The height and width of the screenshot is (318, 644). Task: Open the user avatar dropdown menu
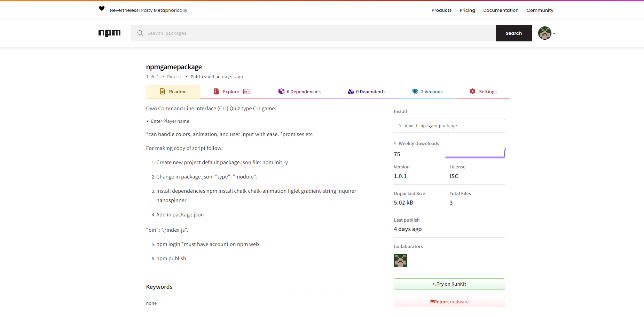coord(547,33)
